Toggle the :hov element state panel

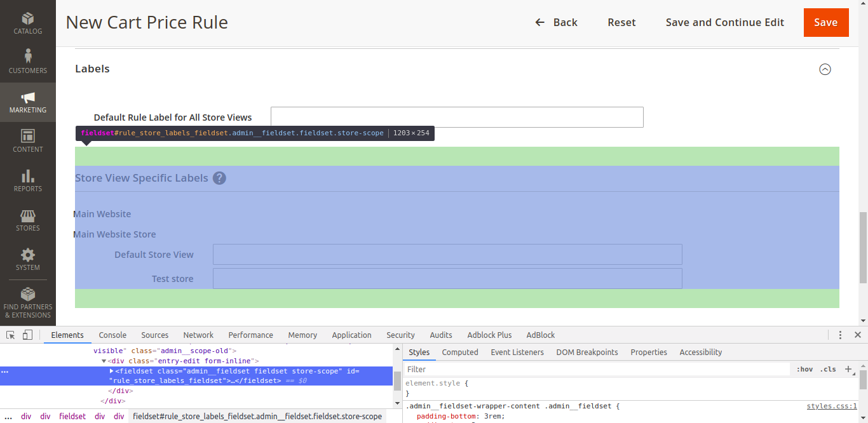click(x=804, y=369)
